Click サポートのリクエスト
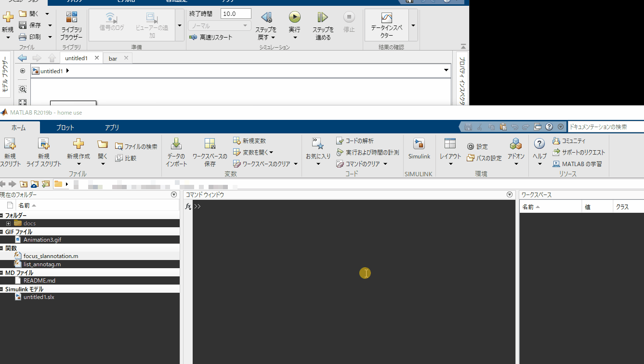Image resolution: width=644 pixels, height=364 pixels. click(578, 152)
